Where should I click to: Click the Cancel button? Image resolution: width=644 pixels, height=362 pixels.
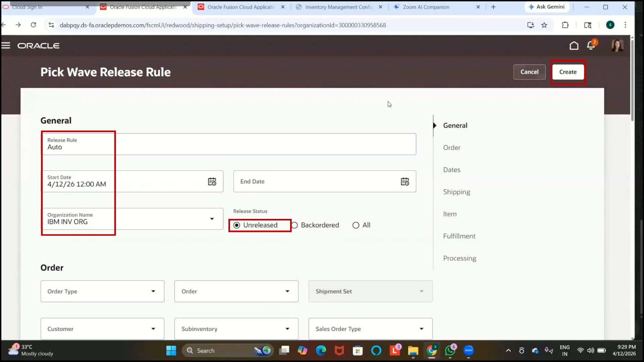tap(529, 72)
